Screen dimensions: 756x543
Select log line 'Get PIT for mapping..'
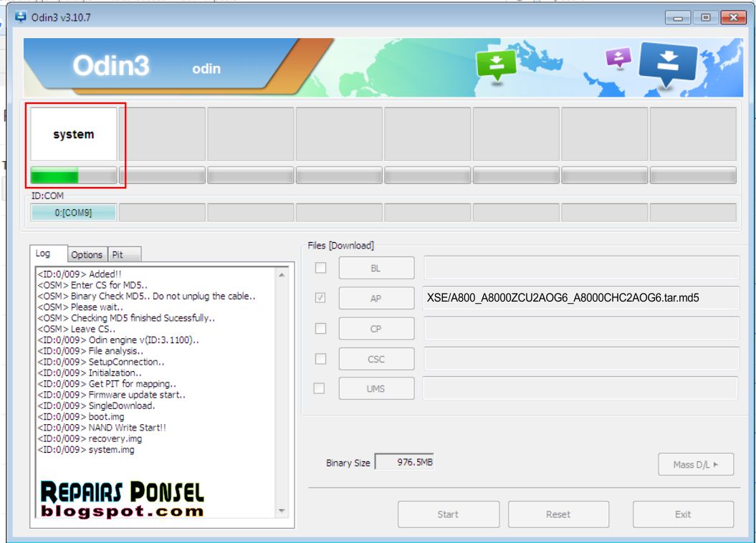tap(107, 384)
